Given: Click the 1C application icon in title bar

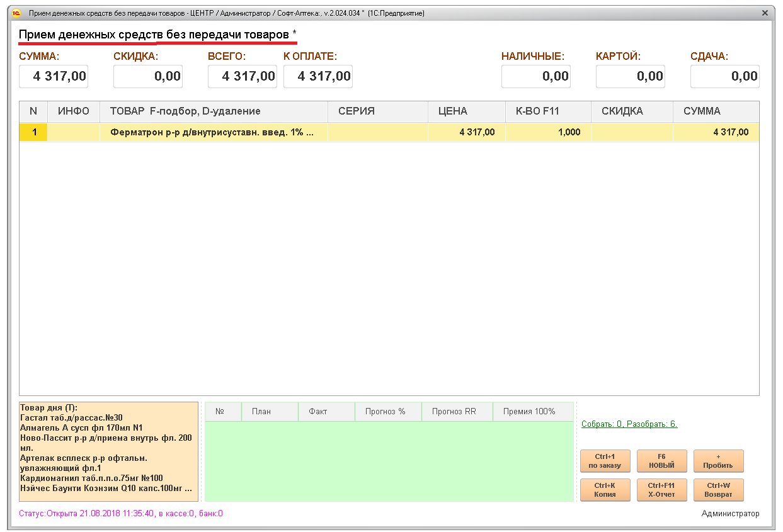Looking at the screenshot, I should [17, 13].
